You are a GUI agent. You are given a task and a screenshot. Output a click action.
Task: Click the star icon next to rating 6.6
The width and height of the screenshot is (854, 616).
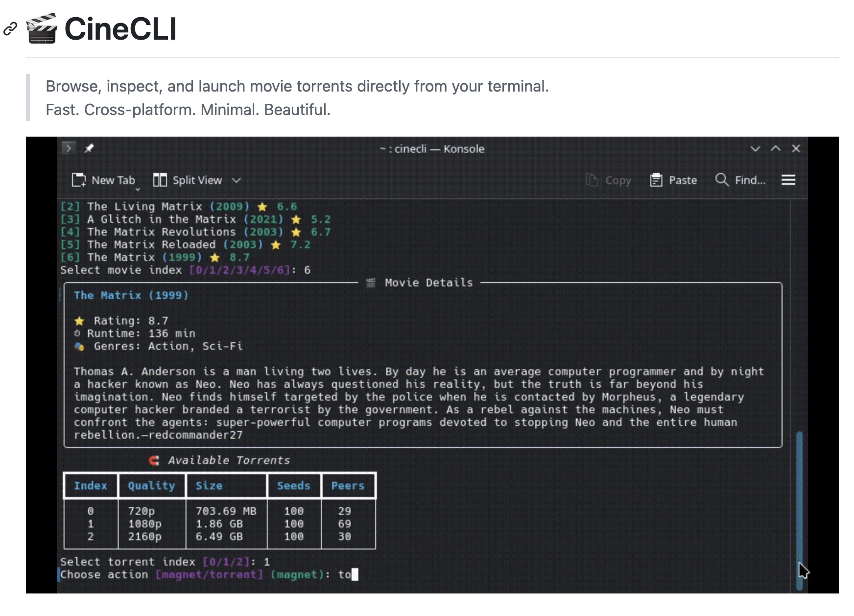262,207
